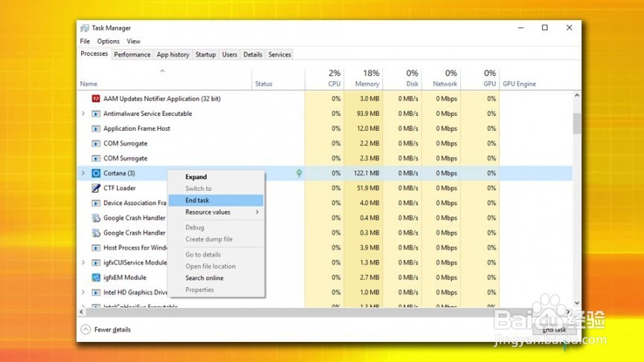
Task: Choose Properties in the context menu
Action: click(x=216, y=290)
